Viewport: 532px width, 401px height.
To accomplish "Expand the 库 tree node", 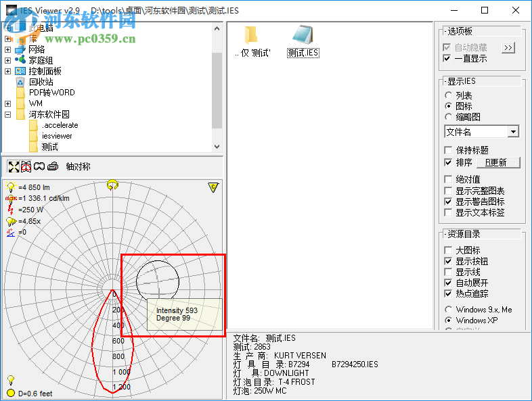I will coord(8,39).
